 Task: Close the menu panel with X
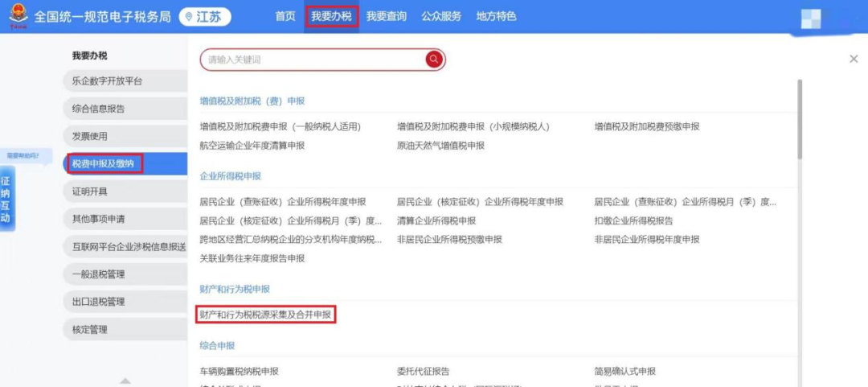[x=854, y=59]
